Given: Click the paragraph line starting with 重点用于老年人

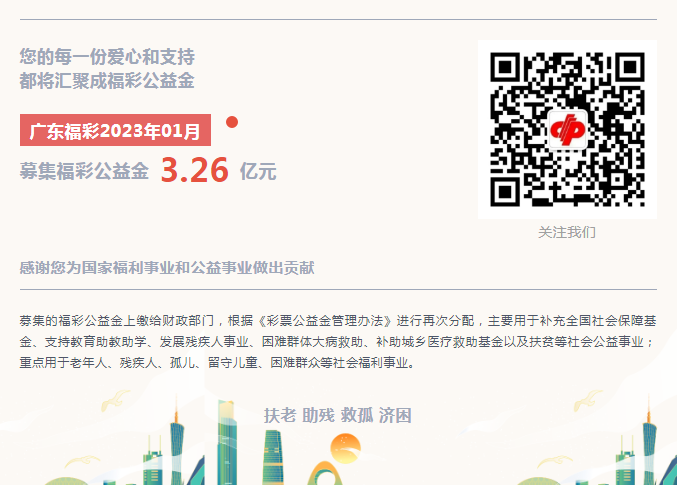Looking at the screenshot, I should coord(218,362).
